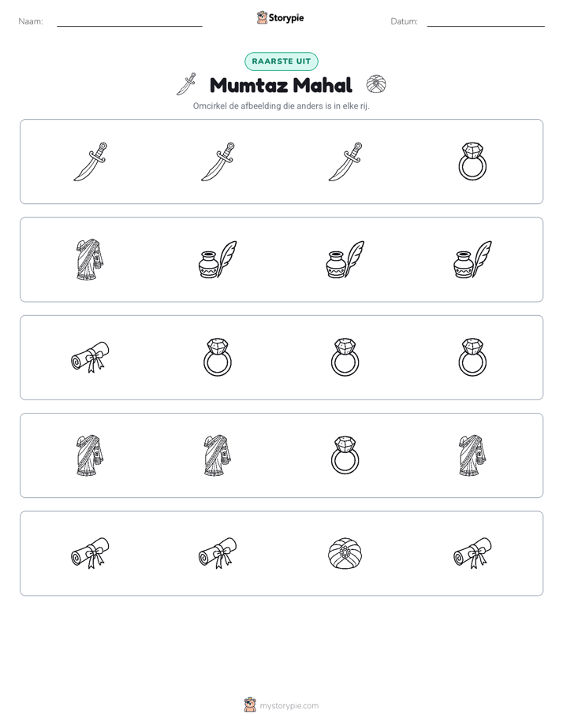Viewport: 563px width, 728px height.
Task: Select the first sari dress in the fourth row
Action: tap(90, 455)
